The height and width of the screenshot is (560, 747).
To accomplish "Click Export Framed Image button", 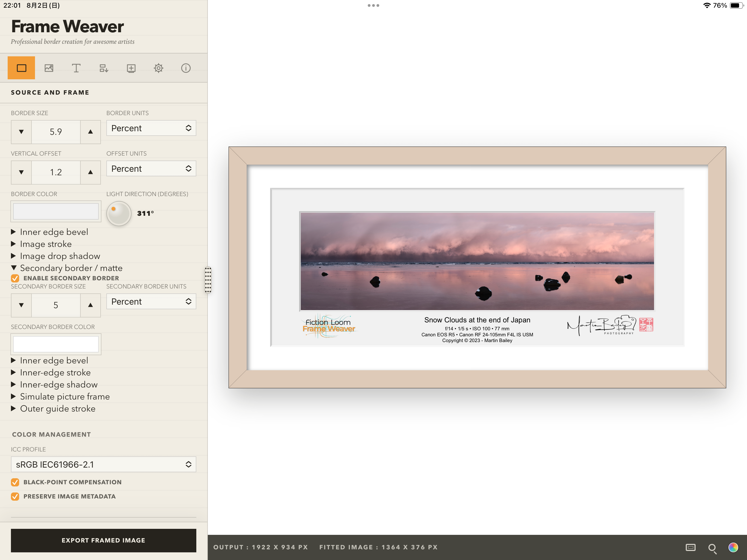I will coord(104,540).
